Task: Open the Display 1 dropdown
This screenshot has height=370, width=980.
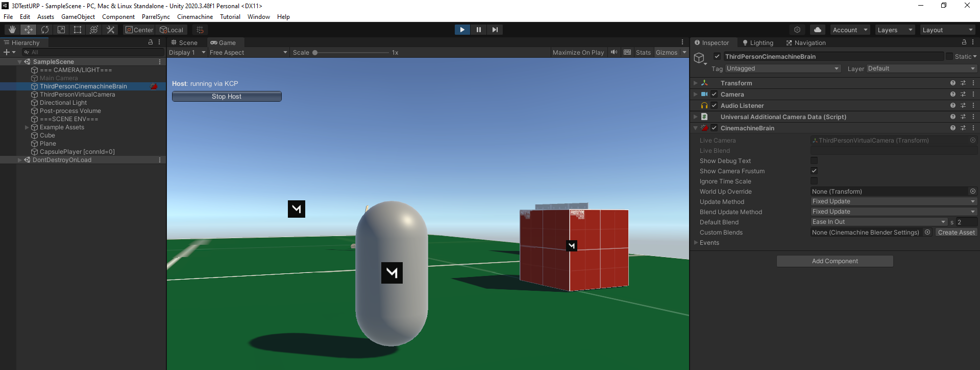Action: 187,52
